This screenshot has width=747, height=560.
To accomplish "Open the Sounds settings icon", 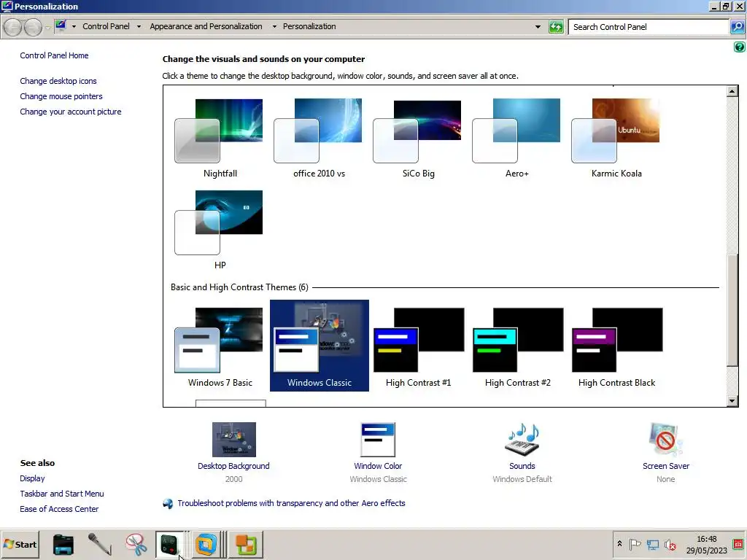I will pyautogui.click(x=522, y=440).
